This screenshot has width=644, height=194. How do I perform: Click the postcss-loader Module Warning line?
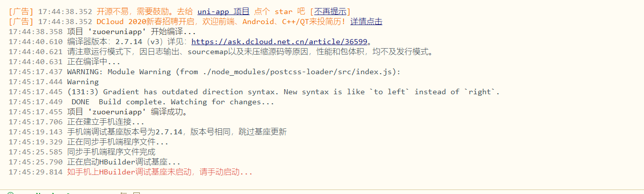(205, 72)
